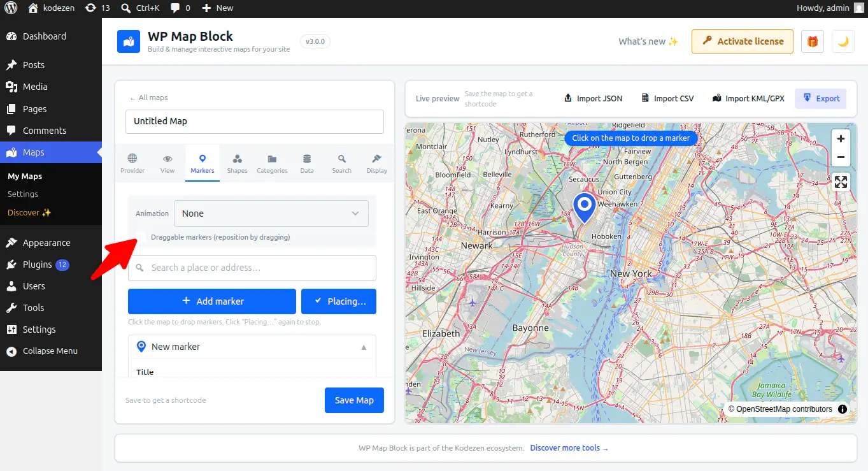Zoom in on the map
Image resolution: width=868 pixels, height=471 pixels.
pyautogui.click(x=841, y=139)
